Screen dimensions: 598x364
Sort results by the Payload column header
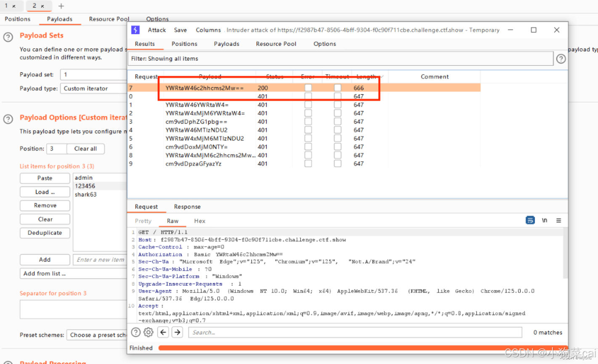210,76
